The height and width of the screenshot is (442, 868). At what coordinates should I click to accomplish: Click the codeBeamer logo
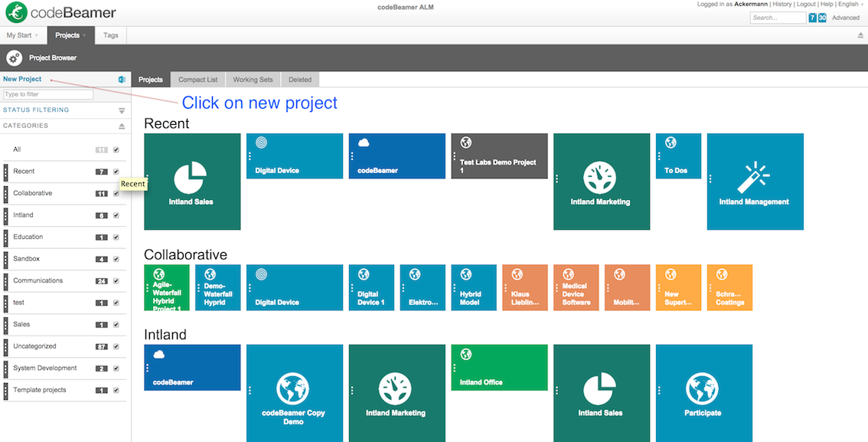pyautogui.click(x=61, y=12)
